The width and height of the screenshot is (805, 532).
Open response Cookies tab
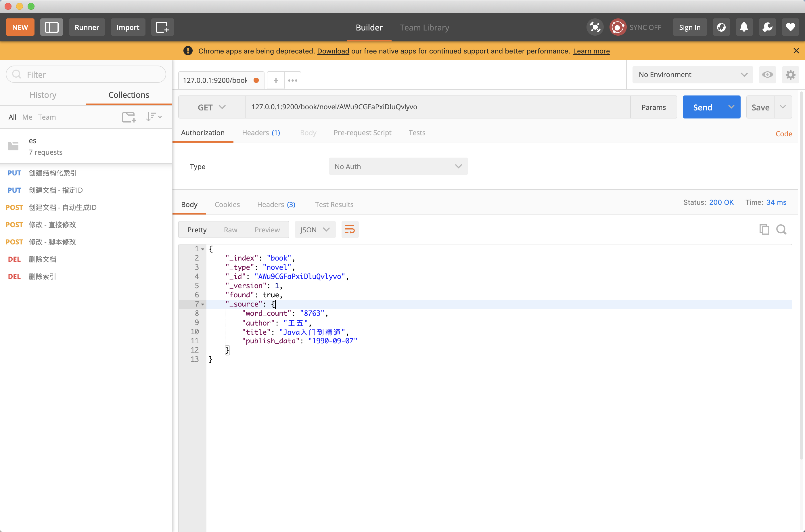coord(227,204)
